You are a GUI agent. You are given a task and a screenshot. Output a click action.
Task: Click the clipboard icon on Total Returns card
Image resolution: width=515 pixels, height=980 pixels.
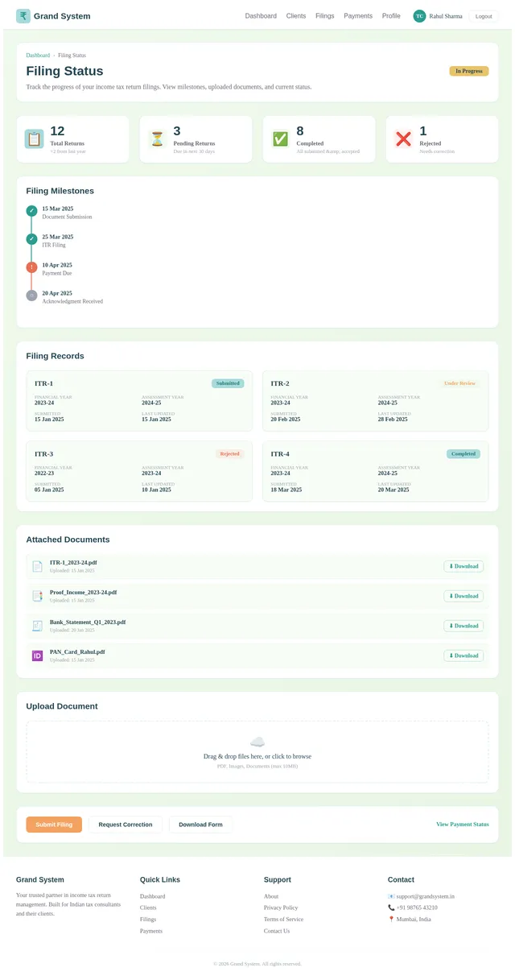[x=34, y=139]
